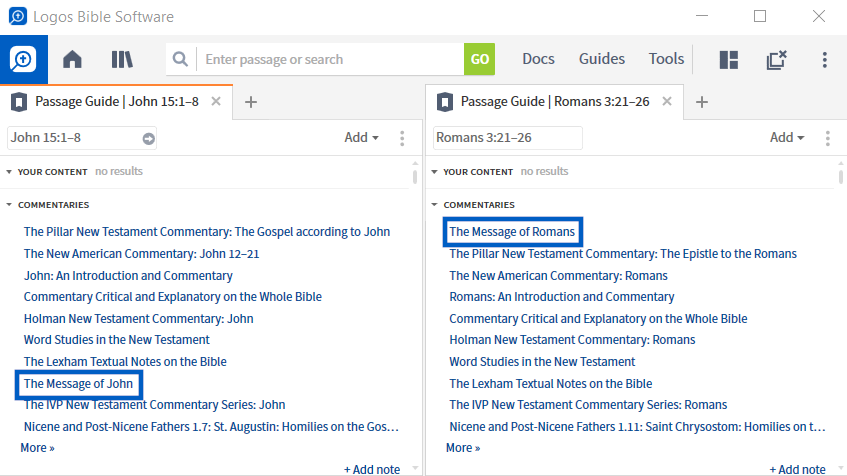This screenshot has width=847, height=476.
Task: Open Commentary Critical and Explanatory in Romans panel
Action: [x=599, y=319]
